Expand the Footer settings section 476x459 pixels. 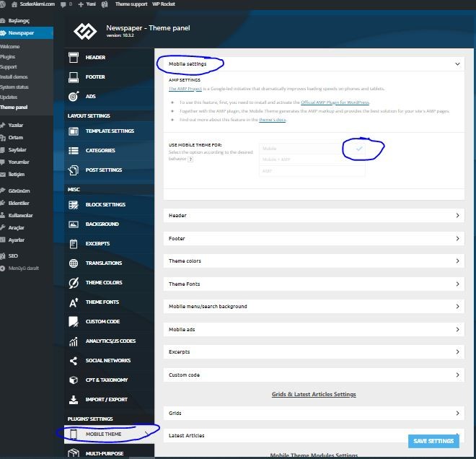[314, 238]
